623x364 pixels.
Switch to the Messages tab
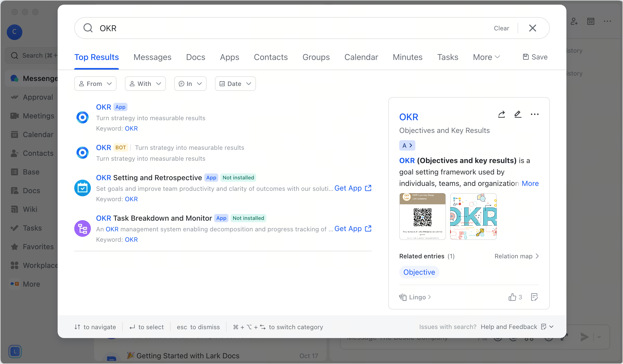click(x=152, y=57)
